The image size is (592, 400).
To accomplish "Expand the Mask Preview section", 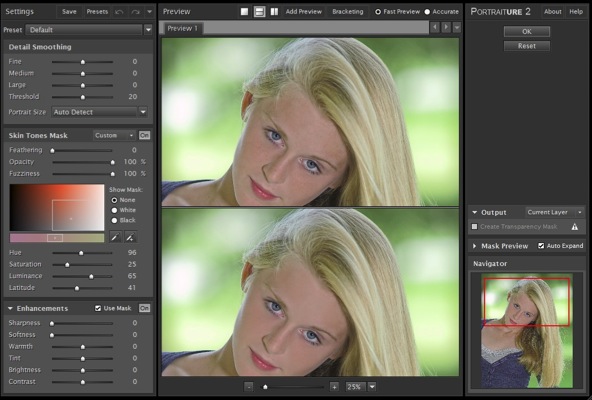I will pyautogui.click(x=475, y=246).
